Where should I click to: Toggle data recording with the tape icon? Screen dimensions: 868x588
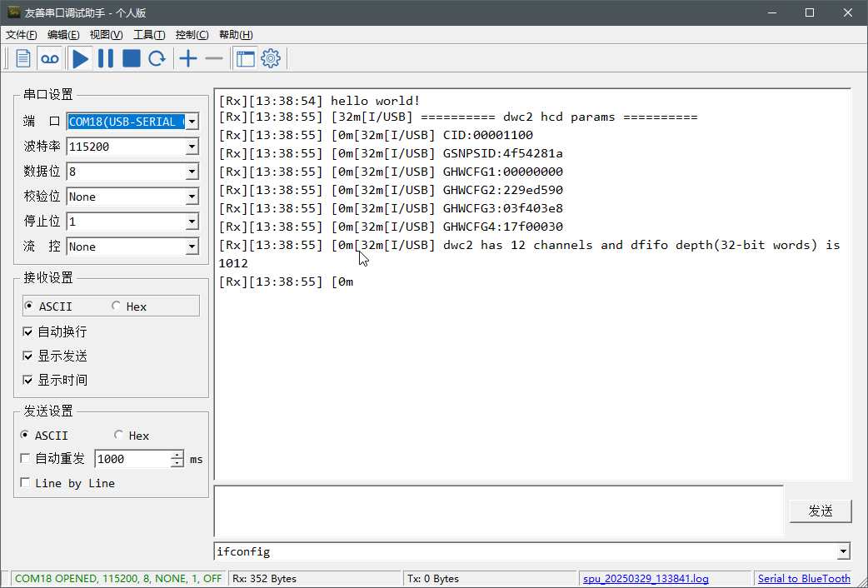49,57
